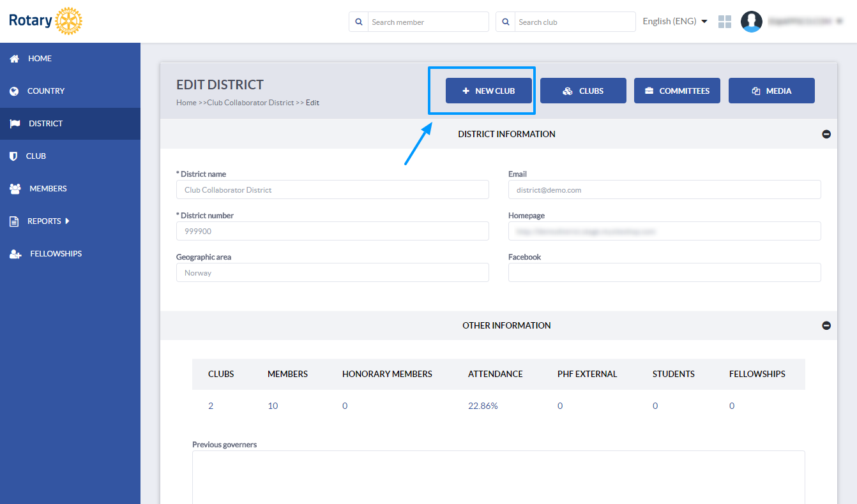Open Club in sidebar
The image size is (857, 504).
(70, 156)
